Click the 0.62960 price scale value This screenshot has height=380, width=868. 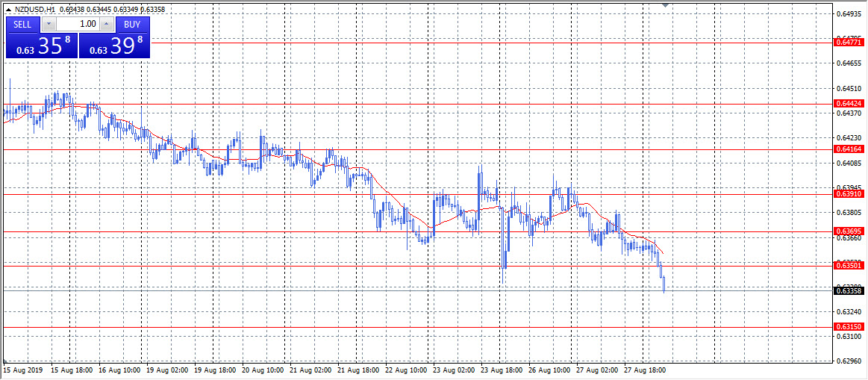[848, 361]
